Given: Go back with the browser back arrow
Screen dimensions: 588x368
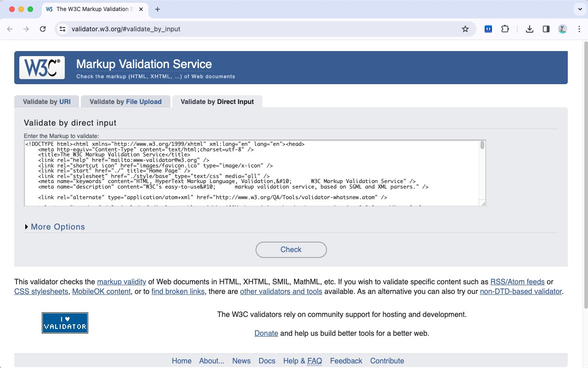Looking at the screenshot, I should tap(10, 29).
